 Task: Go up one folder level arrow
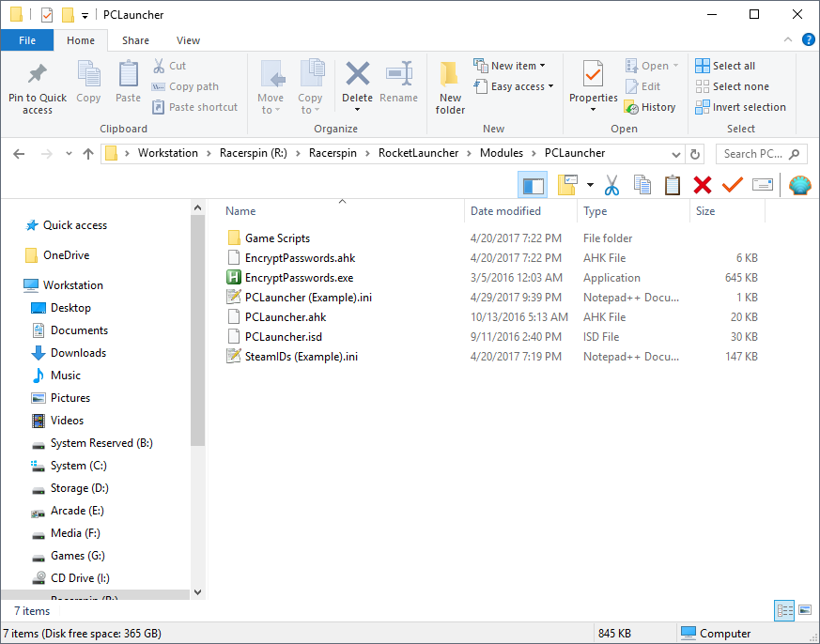pyautogui.click(x=88, y=154)
